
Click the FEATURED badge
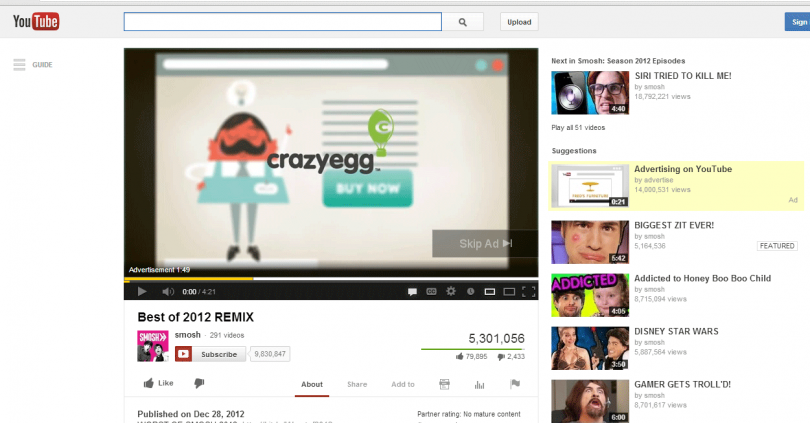777,246
